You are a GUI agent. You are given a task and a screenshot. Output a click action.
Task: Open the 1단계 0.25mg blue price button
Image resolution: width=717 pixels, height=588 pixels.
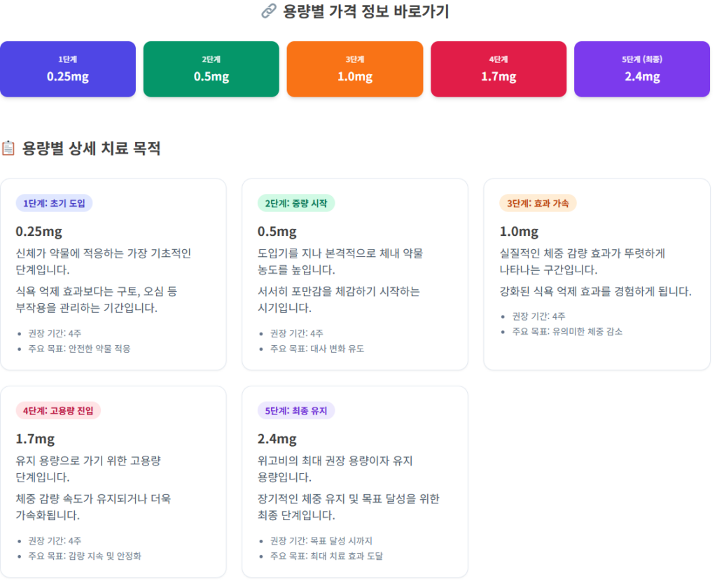(68, 69)
